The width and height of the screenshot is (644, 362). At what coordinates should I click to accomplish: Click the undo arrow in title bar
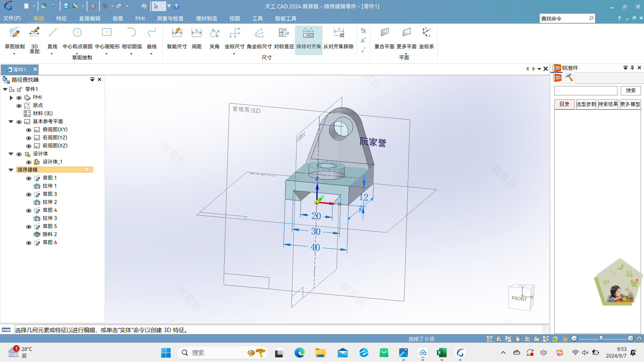tap(105, 6)
